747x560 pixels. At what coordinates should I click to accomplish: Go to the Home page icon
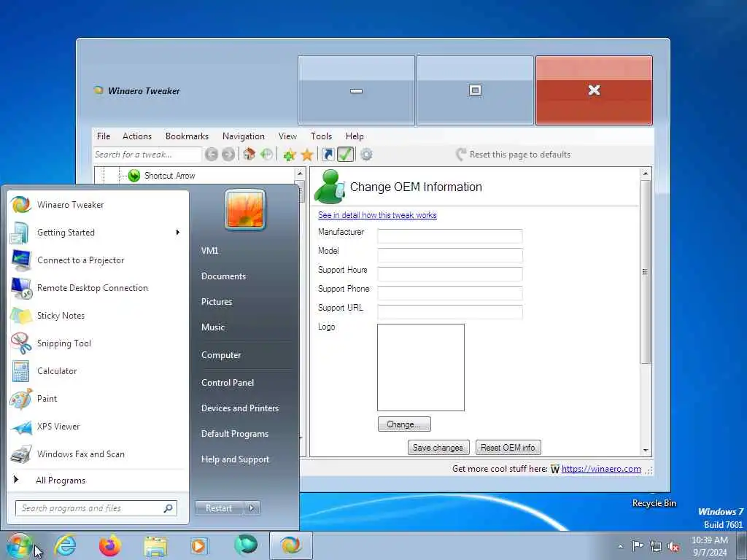pos(249,155)
